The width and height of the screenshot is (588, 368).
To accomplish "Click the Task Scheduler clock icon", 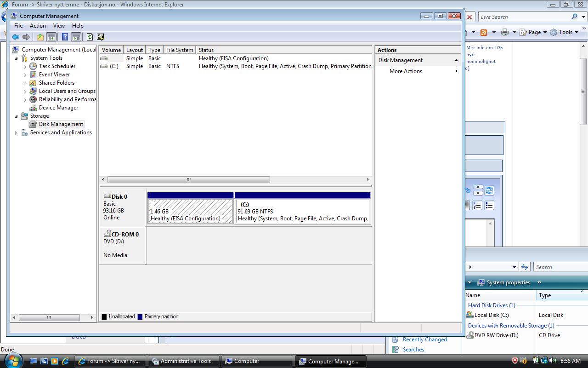I will [33, 66].
